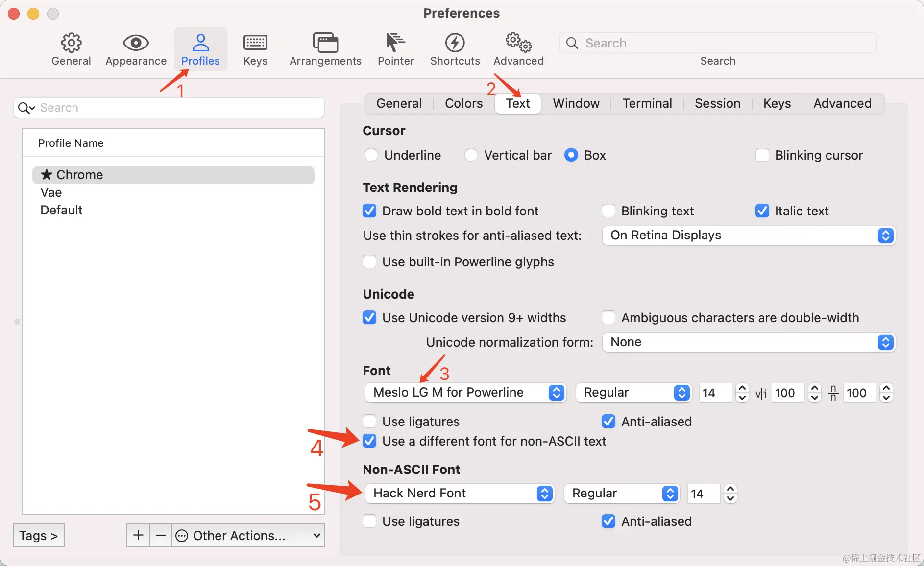This screenshot has width=924, height=566.
Task: Open the Hack Nerd Font dropdown
Action: [460, 494]
